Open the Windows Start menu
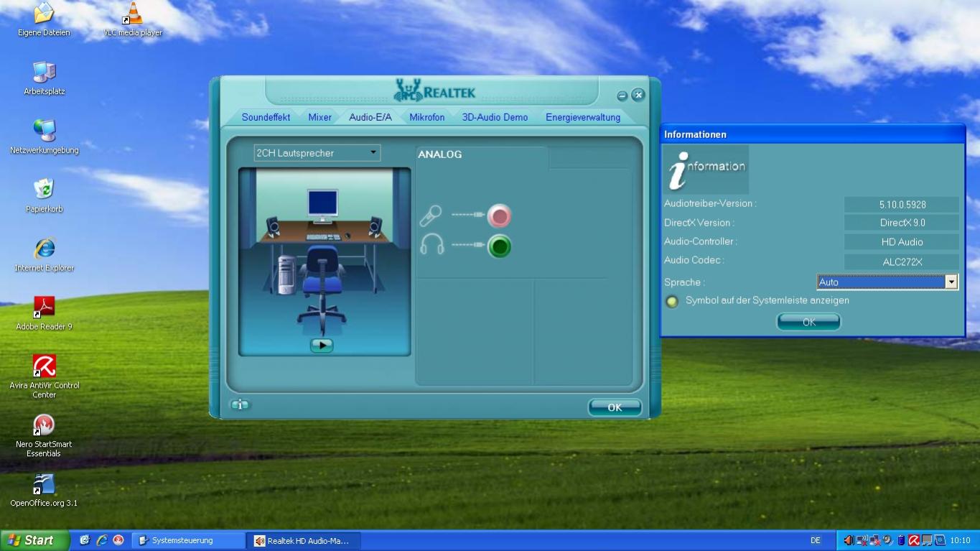Image resolution: width=980 pixels, height=551 pixels. click(35, 540)
